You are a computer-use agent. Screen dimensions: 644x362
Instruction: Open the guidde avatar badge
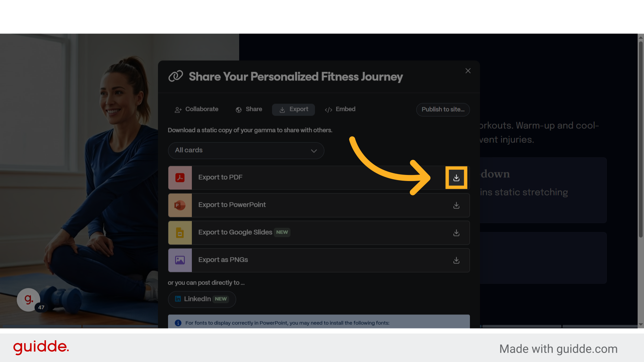coord(29,300)
